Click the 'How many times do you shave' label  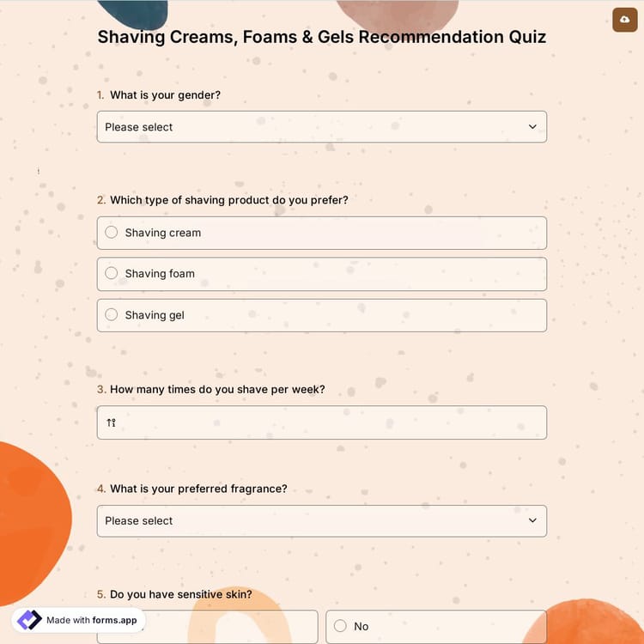pos(217,390)
